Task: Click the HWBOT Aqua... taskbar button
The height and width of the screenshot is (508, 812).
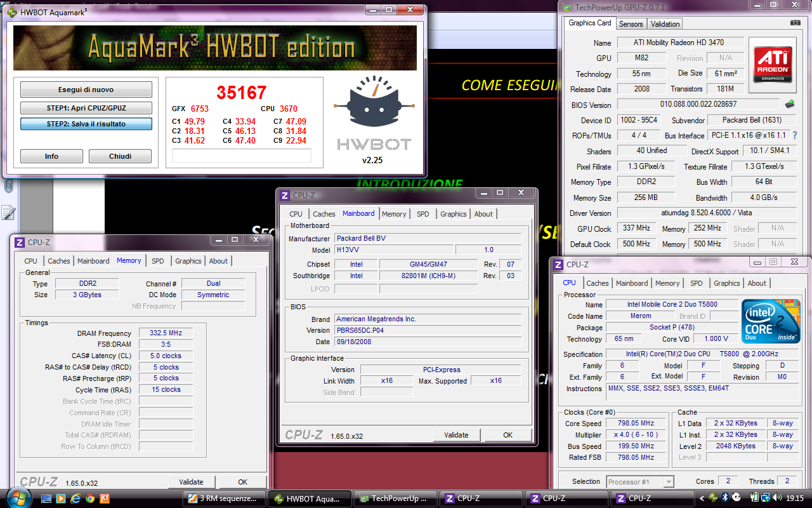Action: point(311,498)
